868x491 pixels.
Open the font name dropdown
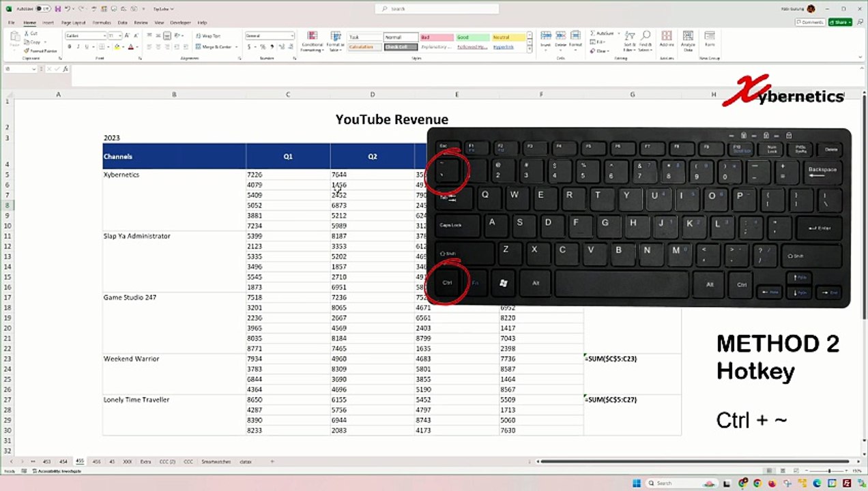tap(104, 35)
